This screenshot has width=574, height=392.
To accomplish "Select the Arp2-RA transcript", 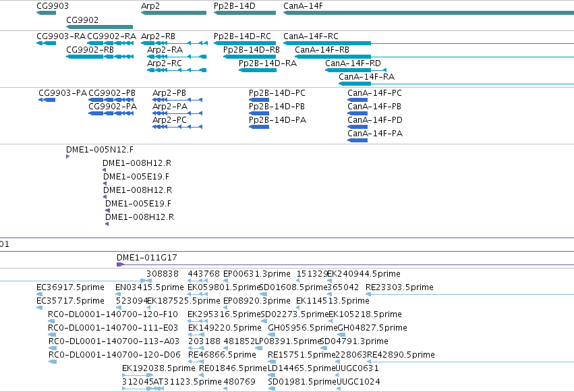I will click(x=177, y=57).
